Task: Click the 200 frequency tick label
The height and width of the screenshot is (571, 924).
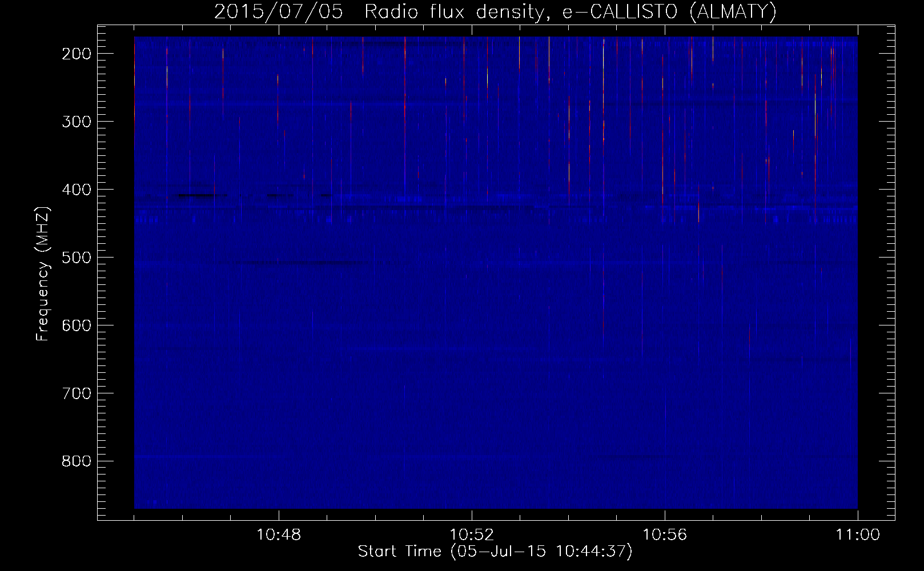Action: coord(76,54)
